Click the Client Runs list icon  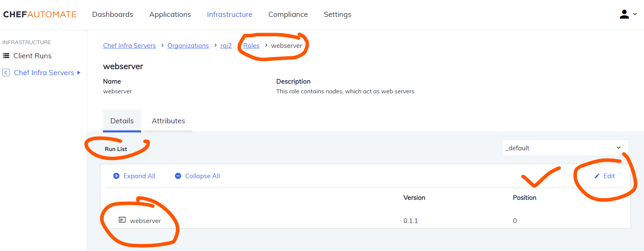tap(6, 56)
